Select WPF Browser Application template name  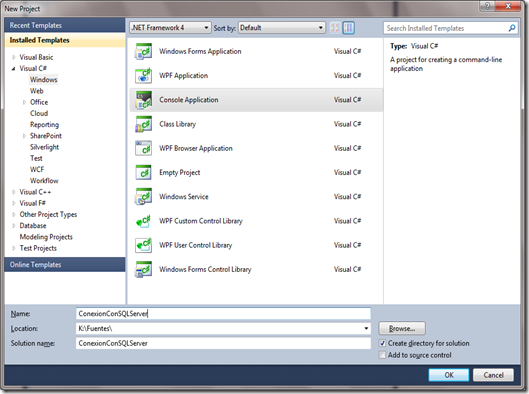tap(196, 149)
